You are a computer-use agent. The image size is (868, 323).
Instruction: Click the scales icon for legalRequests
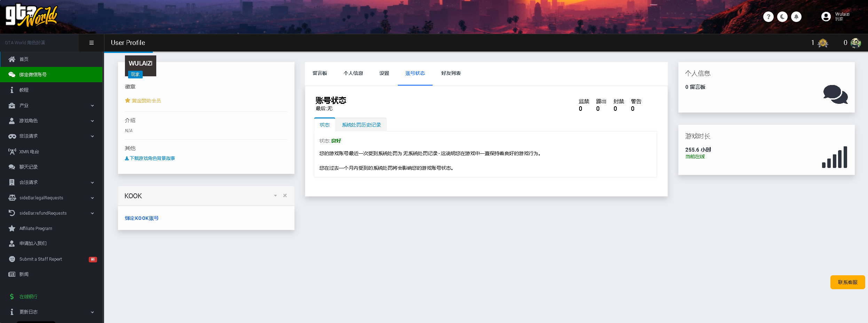(12, 198)
